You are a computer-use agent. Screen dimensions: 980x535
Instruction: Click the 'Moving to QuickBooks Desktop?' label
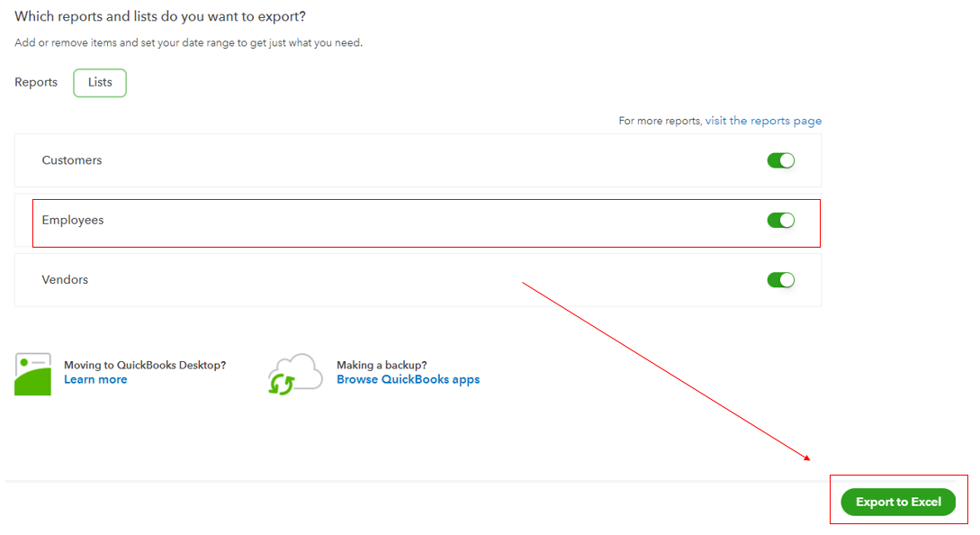click(x=145, y=364)
